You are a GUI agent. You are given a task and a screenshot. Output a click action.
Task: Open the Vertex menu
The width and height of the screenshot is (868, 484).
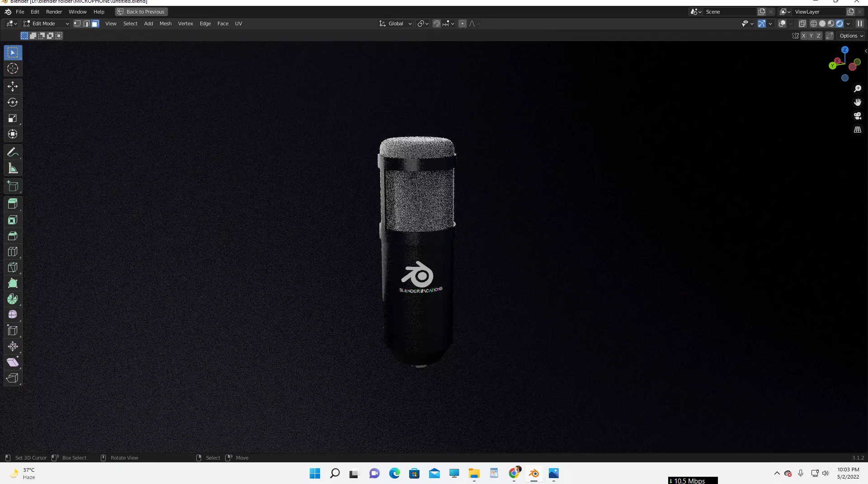pyautogui.click(x=185, y=24)
